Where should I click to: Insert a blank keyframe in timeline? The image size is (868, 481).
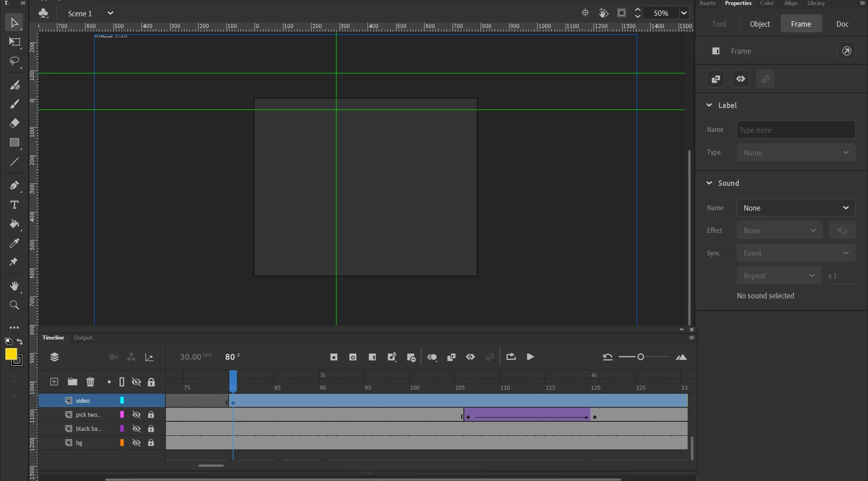point(353,357)
